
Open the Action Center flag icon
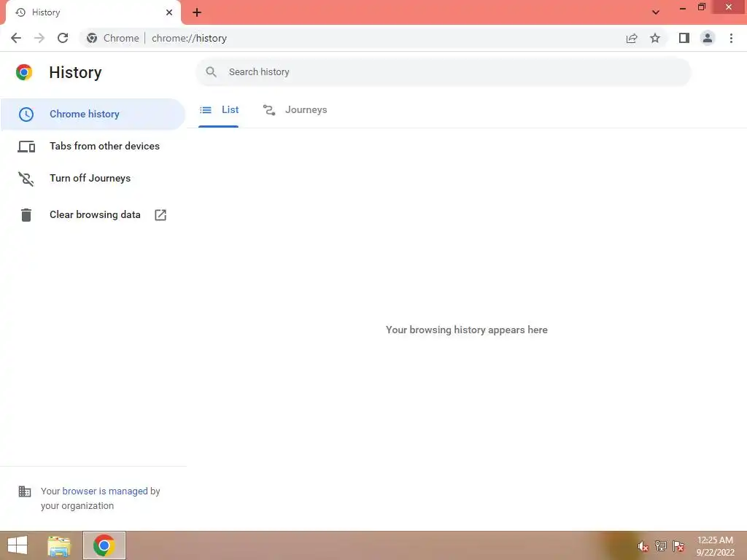pyautogui.click(x=678, y=545)
